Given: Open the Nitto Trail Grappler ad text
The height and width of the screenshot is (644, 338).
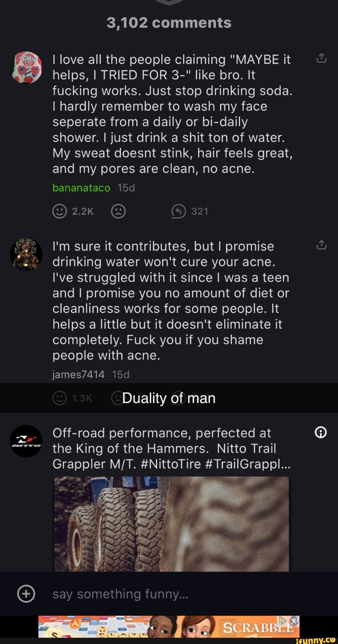Looking at the screenshot, I should coord(172,448).
